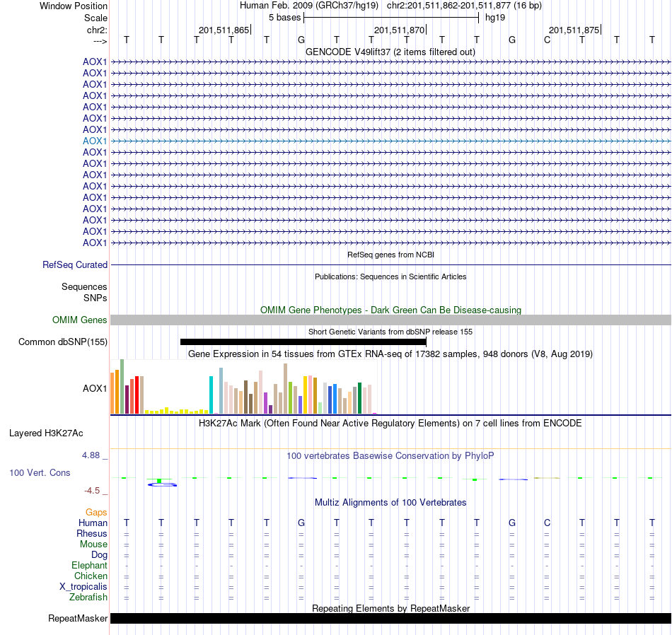Screen dimensions: 672x635
Task: Click the OMIM Genes track label
Action: [80, 320]
